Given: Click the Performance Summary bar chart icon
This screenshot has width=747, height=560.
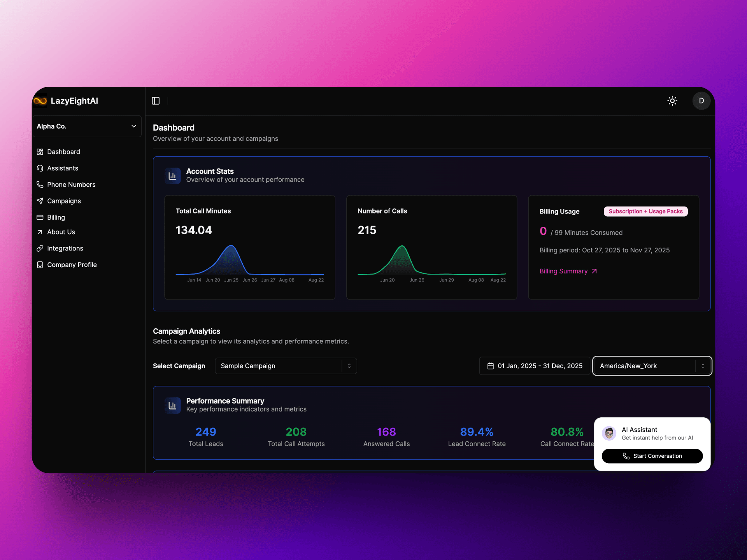Looking at the screenshot, I should tap(172, 405).
